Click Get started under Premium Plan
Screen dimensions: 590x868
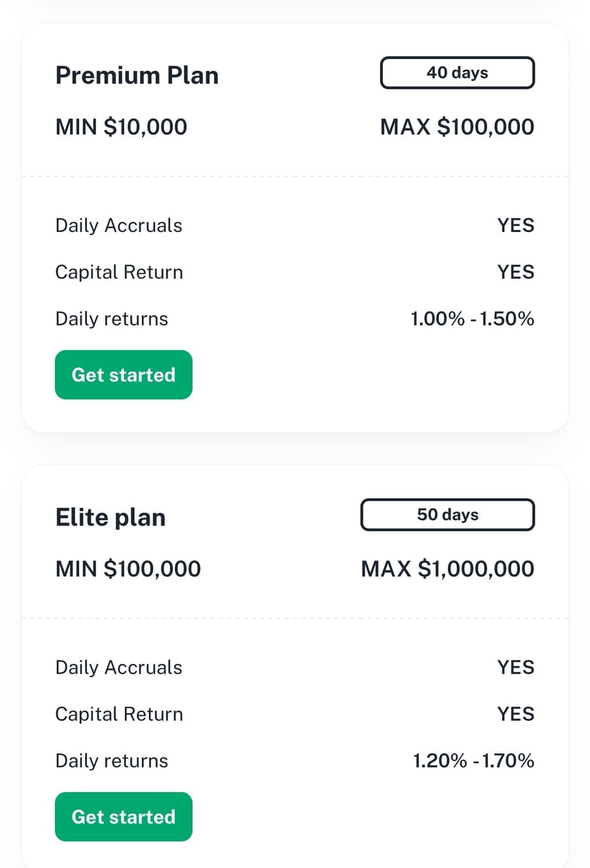[x=123, y=374]
